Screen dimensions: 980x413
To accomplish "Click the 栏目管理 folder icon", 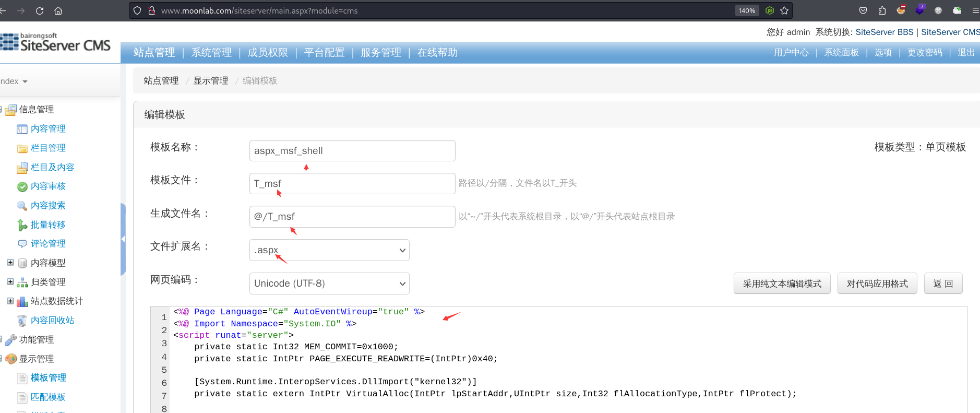I will 22,148.
